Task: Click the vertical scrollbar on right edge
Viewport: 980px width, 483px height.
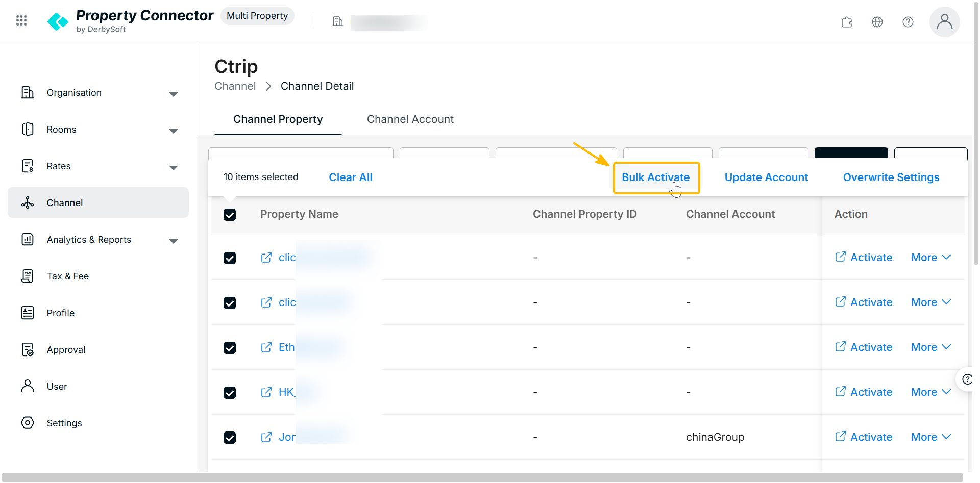Action: (976, 133)
